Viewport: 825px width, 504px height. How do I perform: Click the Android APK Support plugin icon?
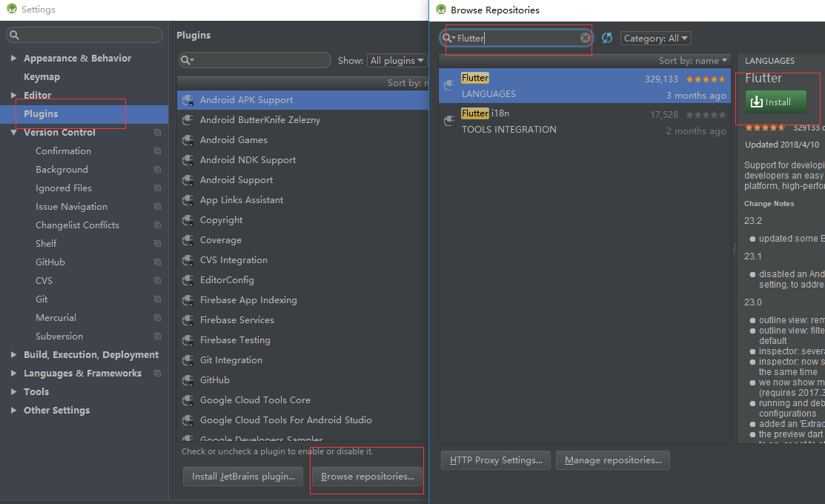(188, 100)
